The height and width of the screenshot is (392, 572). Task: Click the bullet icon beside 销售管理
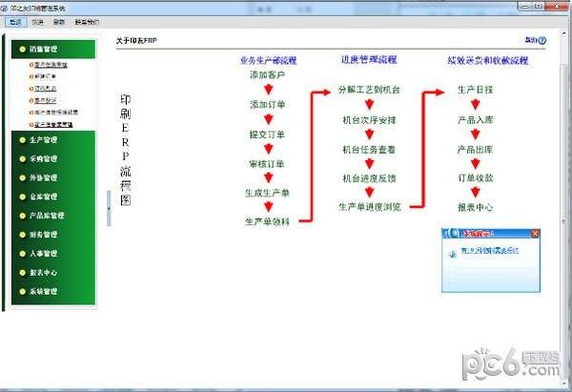(20, 47)
